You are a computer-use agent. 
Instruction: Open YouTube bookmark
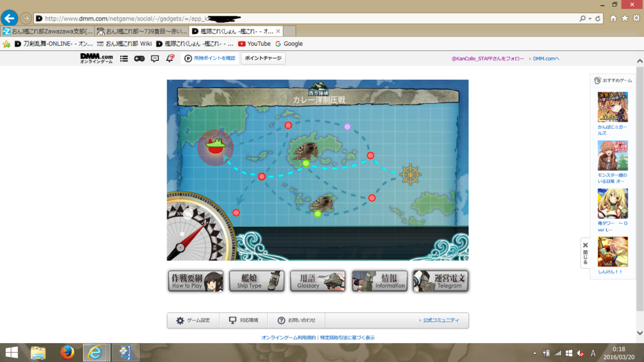pyautogui.click(x=254, y=43)
